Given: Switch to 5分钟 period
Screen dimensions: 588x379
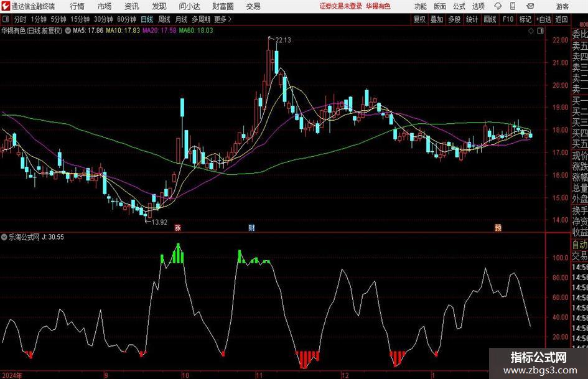Looking at the screenshot, I should [58, 19].
